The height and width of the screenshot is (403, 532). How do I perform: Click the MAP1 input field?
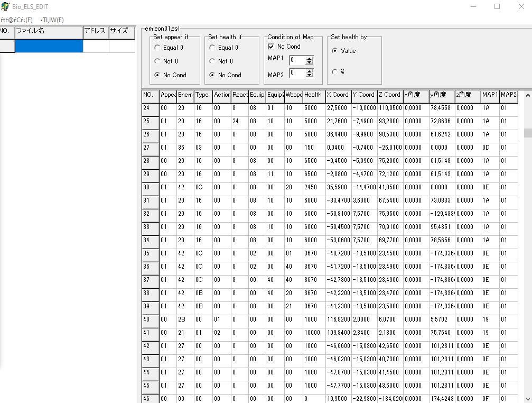(x=297, y=60)
